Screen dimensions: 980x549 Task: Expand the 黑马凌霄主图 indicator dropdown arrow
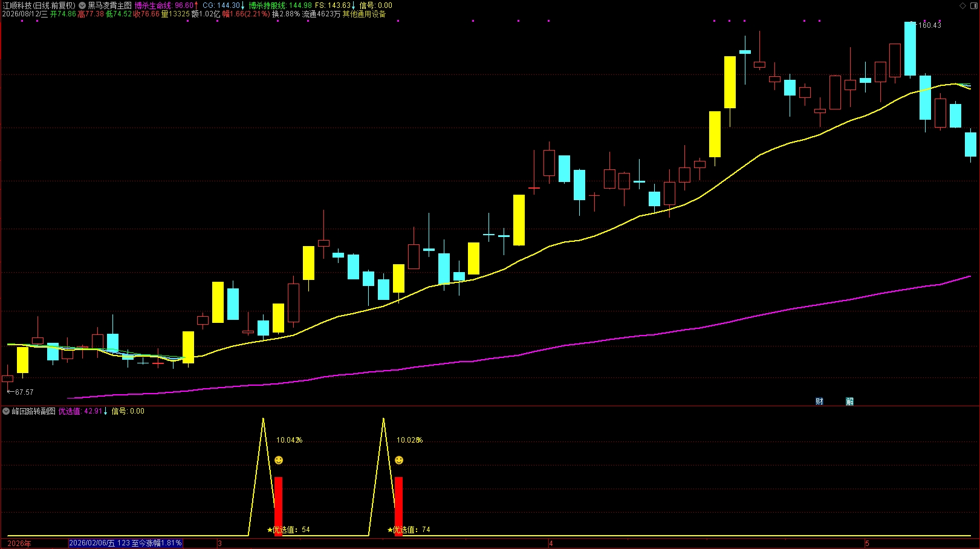point(82,5)
